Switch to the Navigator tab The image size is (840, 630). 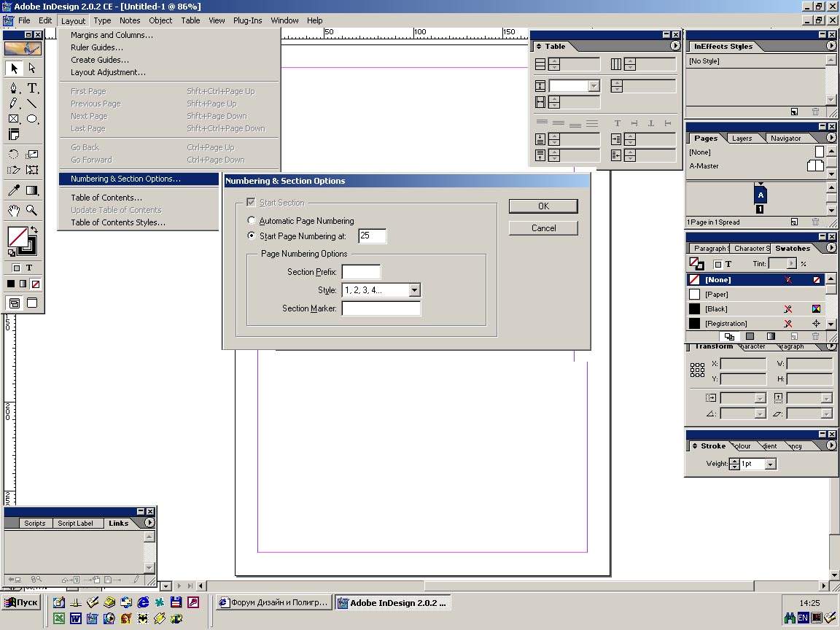(x=785, y=139)
